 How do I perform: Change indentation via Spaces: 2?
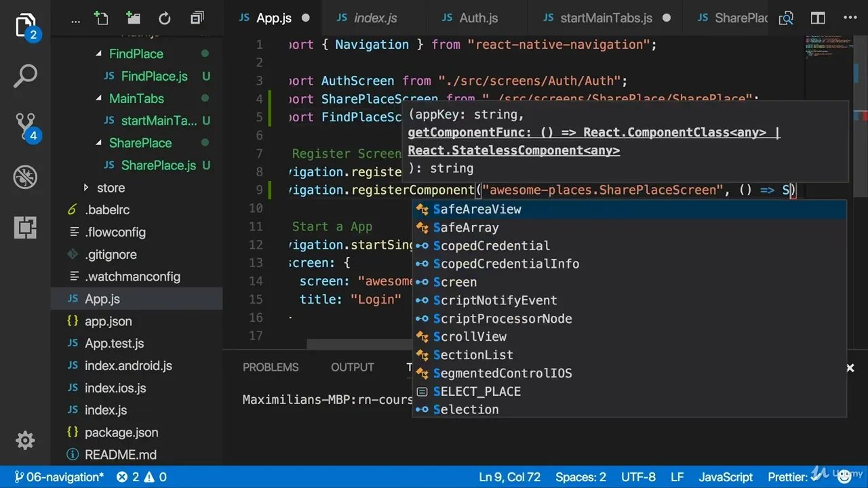click(x=580, y=477)
